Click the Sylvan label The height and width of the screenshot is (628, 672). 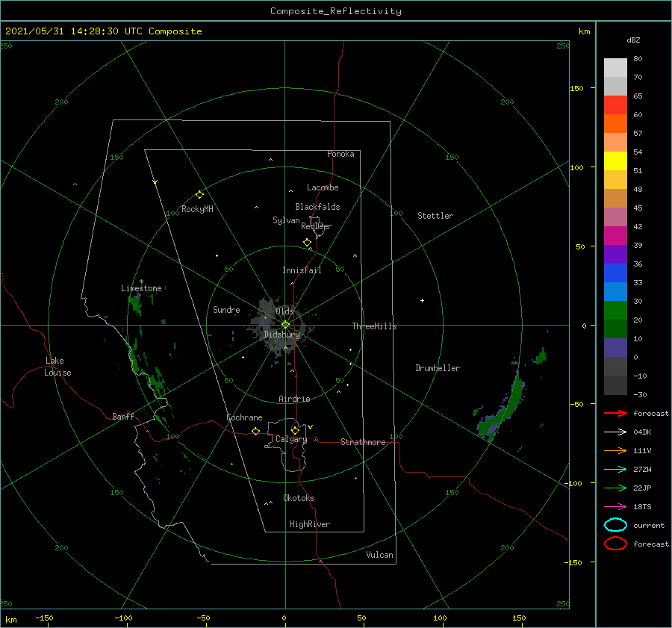tap(286, 220)
